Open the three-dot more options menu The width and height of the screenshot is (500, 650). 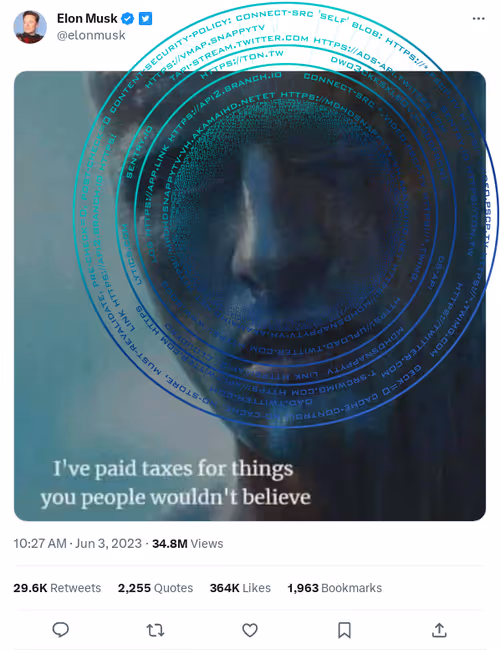tap(478, 18)
